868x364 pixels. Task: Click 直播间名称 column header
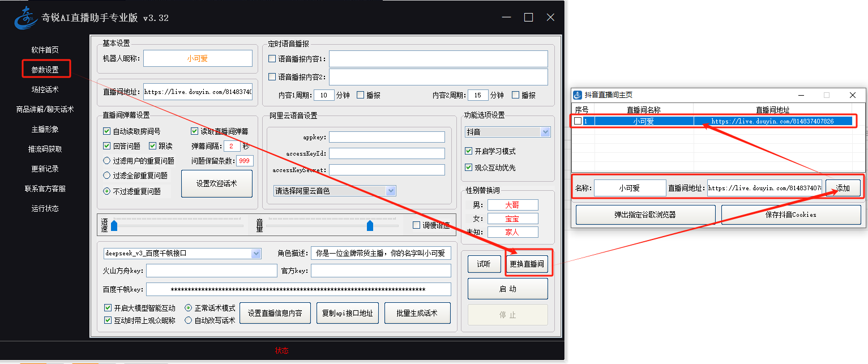[x=644, y=110]
